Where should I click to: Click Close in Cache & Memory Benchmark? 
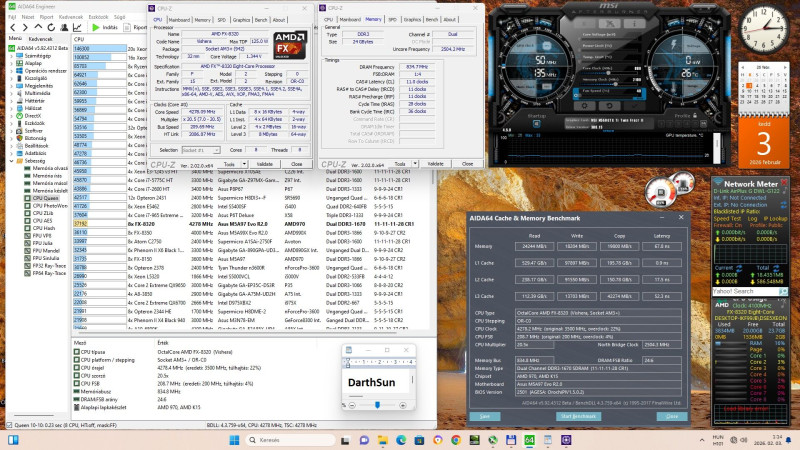[672, 416]
